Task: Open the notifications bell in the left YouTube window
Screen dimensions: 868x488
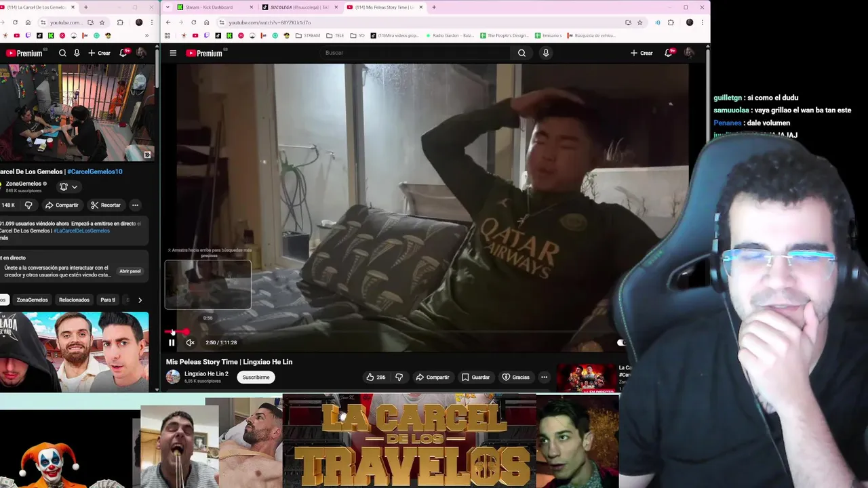Action: tap(123, 53)
